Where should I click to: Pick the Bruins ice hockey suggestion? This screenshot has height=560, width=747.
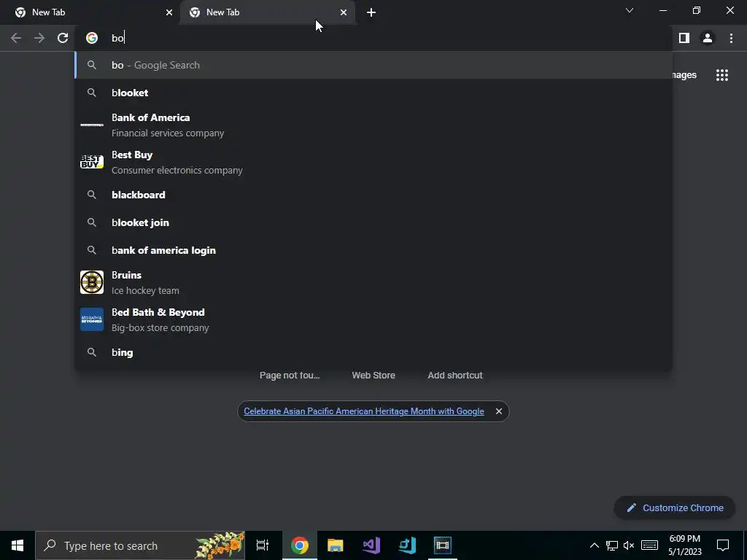pyautogui.click(x=374, y=282)
